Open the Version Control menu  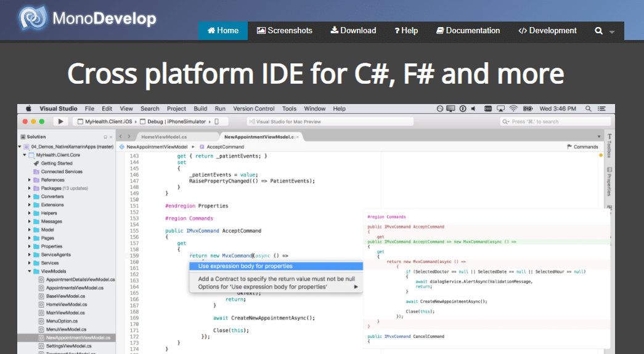(x=254, y=109)
